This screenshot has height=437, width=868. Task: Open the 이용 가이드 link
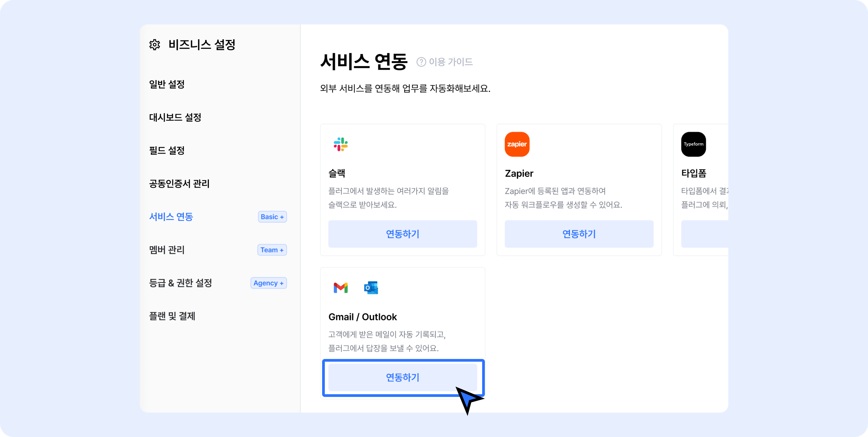coord(451,62)
